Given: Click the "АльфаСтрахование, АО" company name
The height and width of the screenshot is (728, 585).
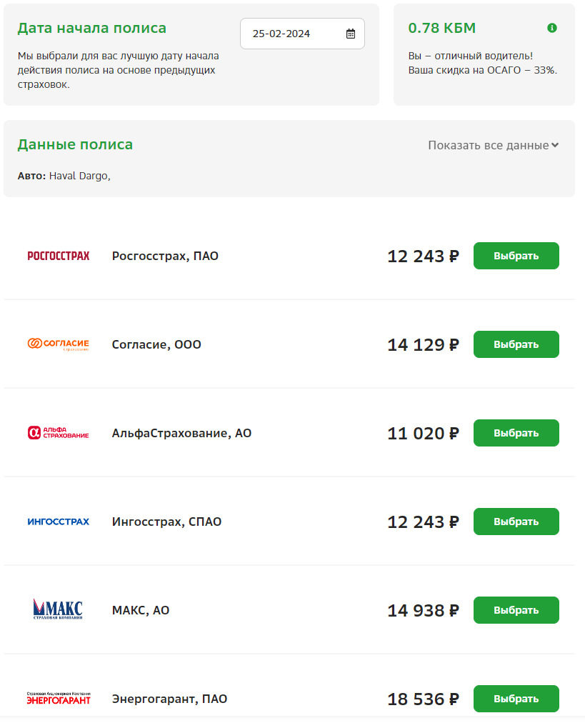Looking at the screenshot, I should pyautogui.click(x=181, y=433).
